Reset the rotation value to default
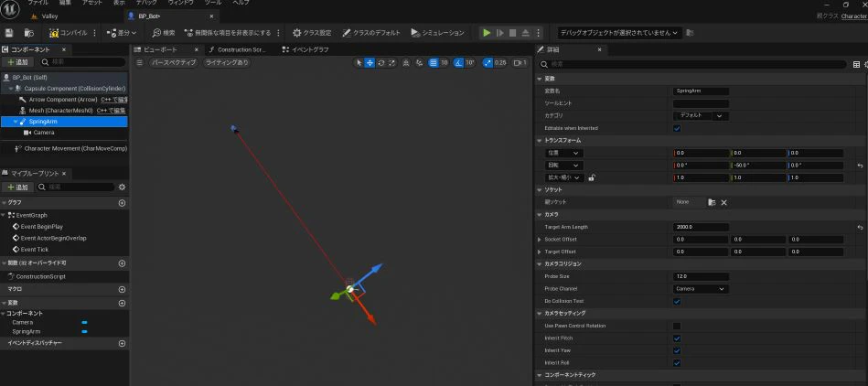 (x=860, y=166)
